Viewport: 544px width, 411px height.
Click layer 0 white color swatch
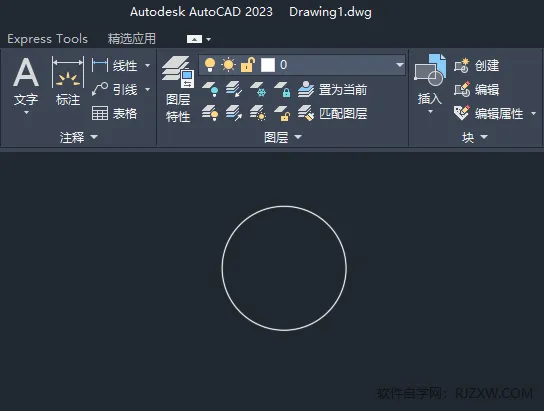coord(268,65)
